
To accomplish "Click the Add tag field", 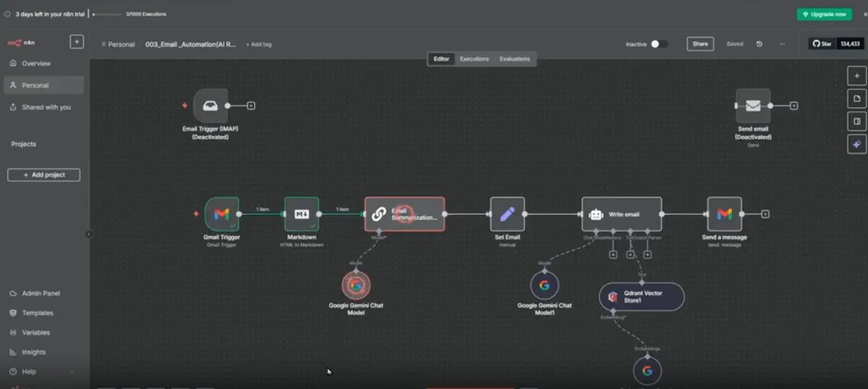I will point(259,44).
